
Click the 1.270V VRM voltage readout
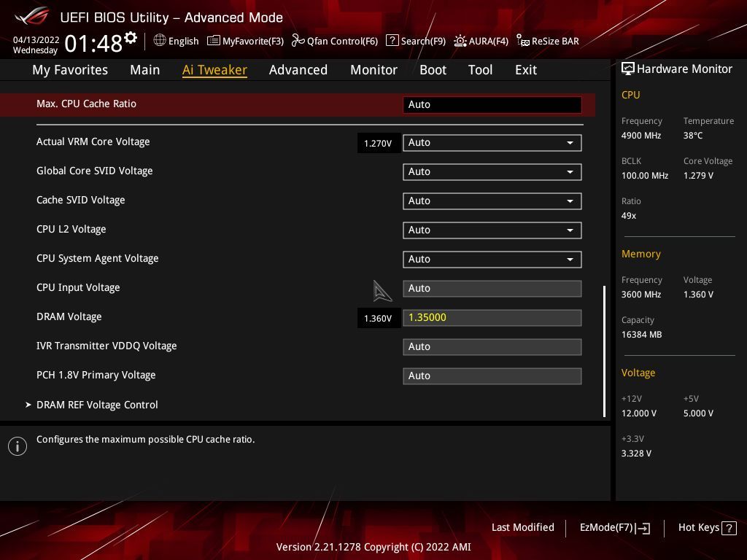(x=379, y=143)
